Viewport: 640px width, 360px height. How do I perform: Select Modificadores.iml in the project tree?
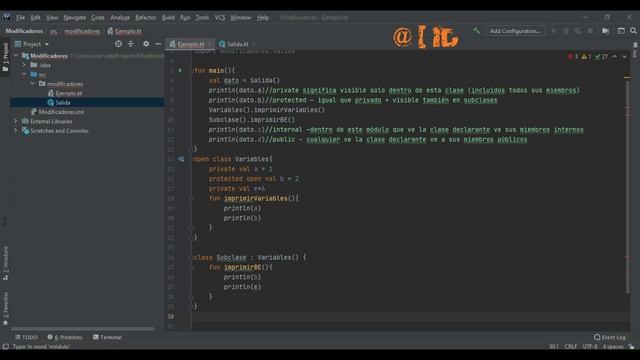(61, 112)
